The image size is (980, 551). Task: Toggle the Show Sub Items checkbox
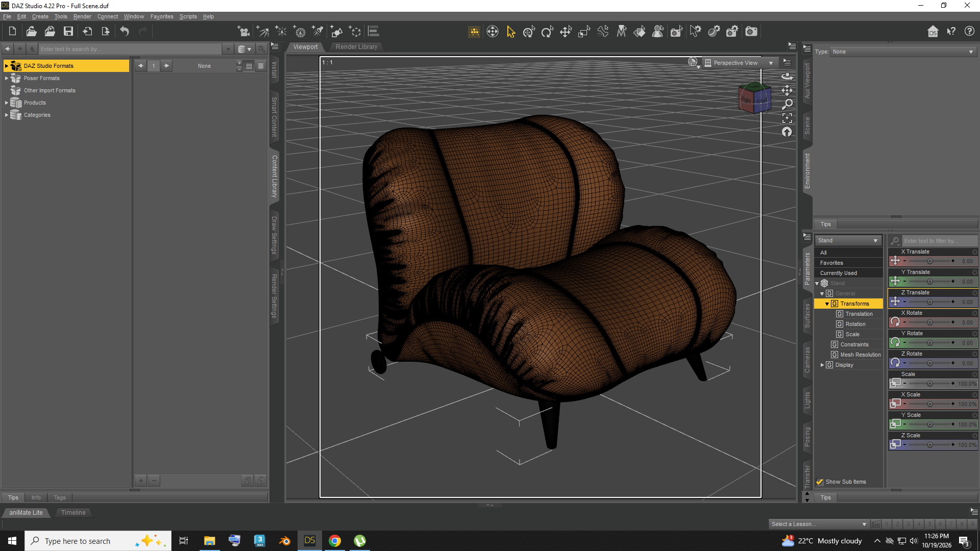click(820, 482)
